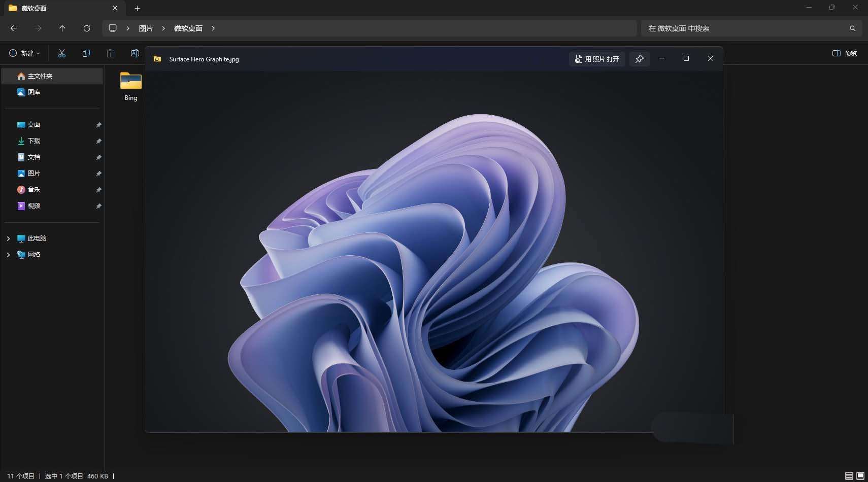The image size is (868, 482).
Task: Navigate back to the previous folder
Action: tap(14, 28)
